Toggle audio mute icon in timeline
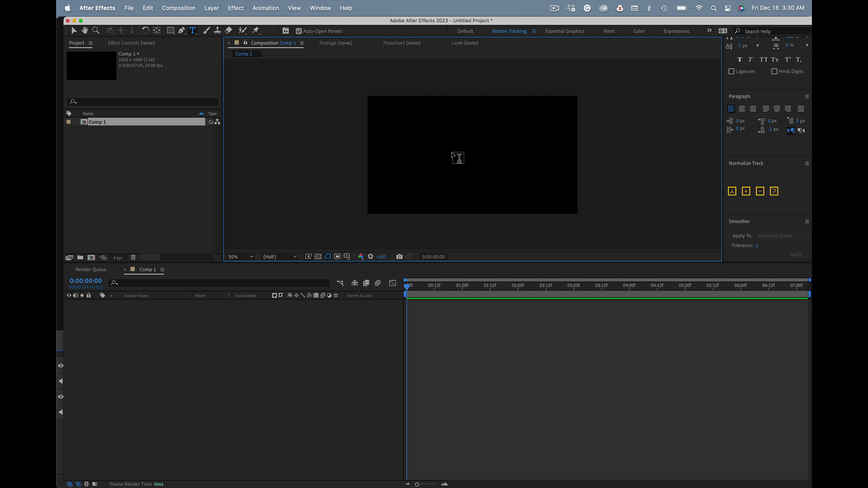Screen dimensions: 868x488 coord(75,295)
